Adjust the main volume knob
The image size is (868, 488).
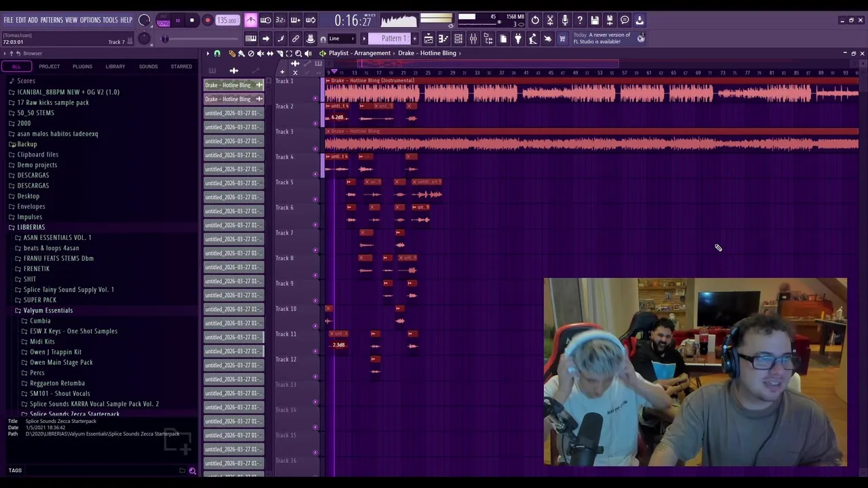tap(144, 20)
